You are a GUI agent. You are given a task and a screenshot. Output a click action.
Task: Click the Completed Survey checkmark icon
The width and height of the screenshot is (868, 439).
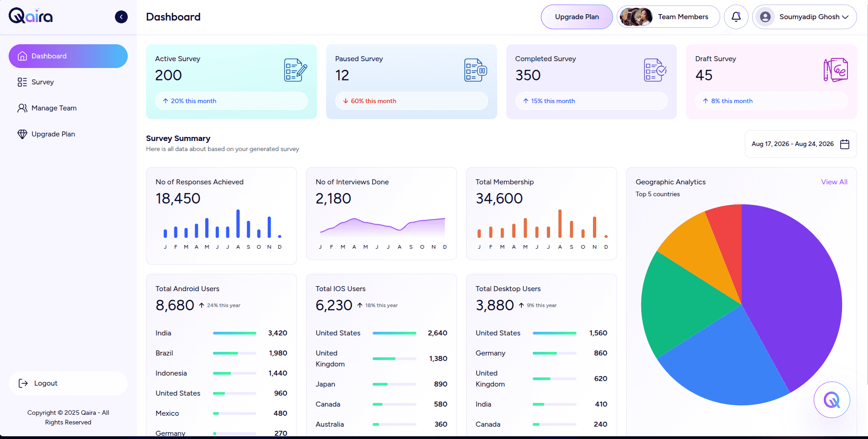[x=655, y=70]
